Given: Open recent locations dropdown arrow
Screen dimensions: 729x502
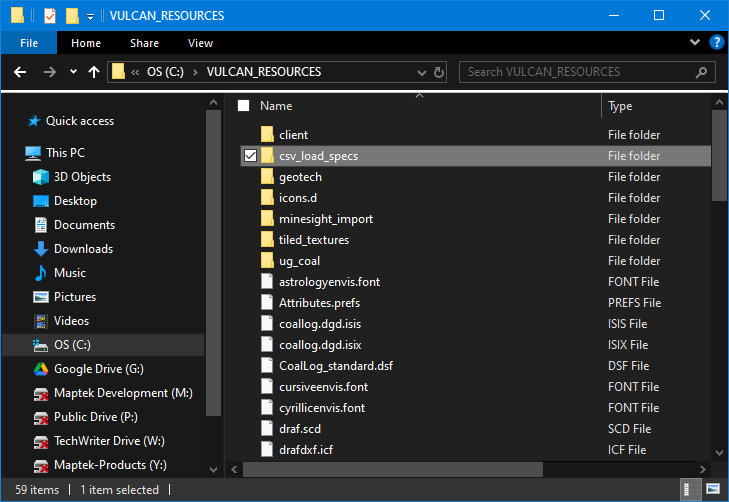Looking at the screenshot, I should pyautogui.click(x=73, y=72).
